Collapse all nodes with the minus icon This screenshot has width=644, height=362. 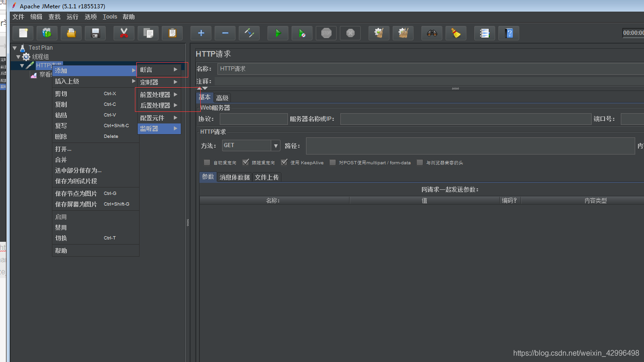click(225, 33)
